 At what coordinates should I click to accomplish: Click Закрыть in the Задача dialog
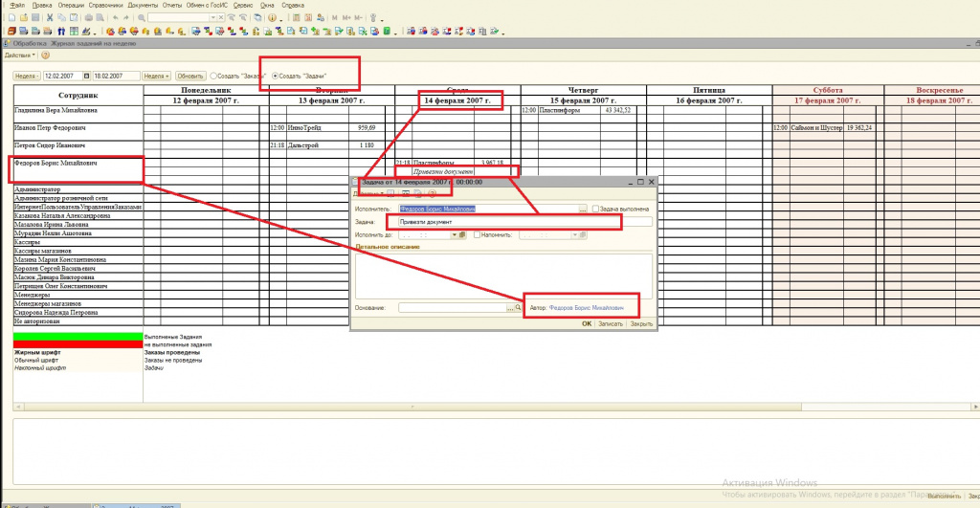tap(641, 323)
